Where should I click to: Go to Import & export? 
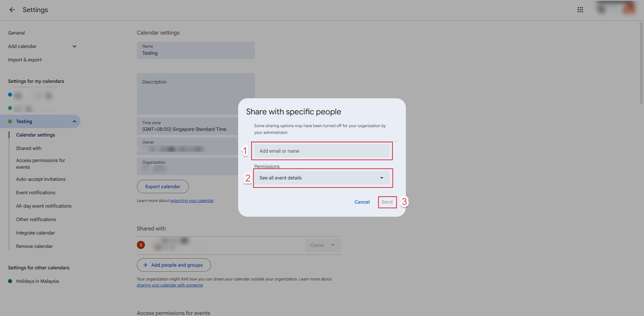[25, 60]
